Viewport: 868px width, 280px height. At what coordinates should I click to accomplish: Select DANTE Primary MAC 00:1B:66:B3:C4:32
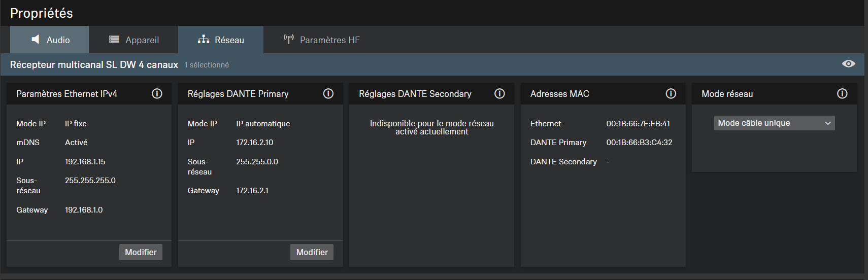[639, 143]
